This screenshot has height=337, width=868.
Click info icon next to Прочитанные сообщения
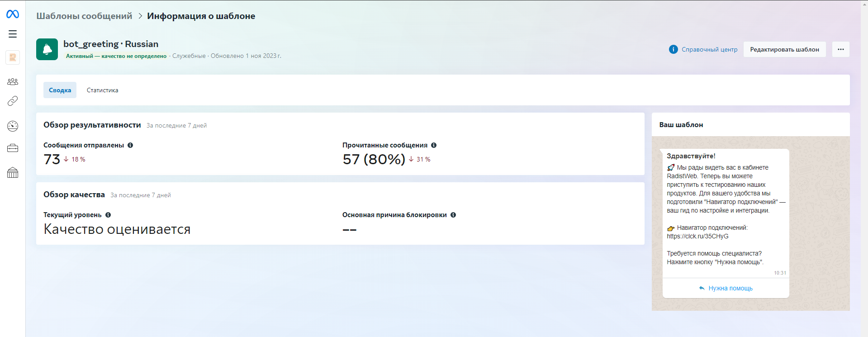[434, 145]
